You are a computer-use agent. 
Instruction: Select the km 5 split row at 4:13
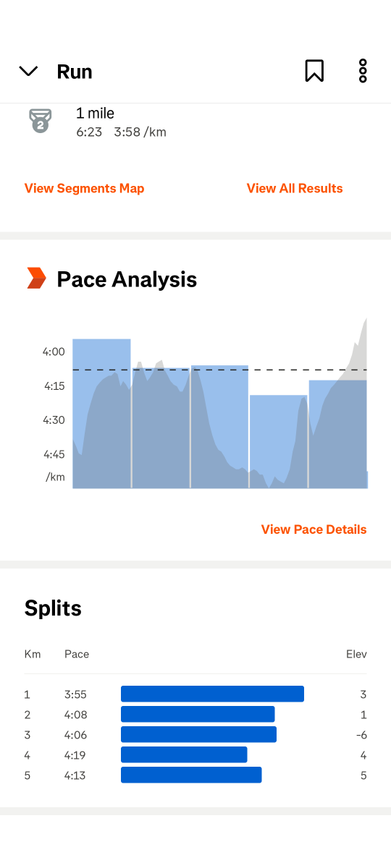[195, 775]
